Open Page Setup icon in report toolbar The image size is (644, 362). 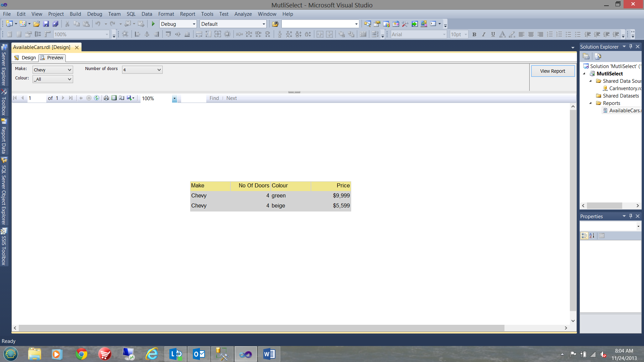pos(122,98)
